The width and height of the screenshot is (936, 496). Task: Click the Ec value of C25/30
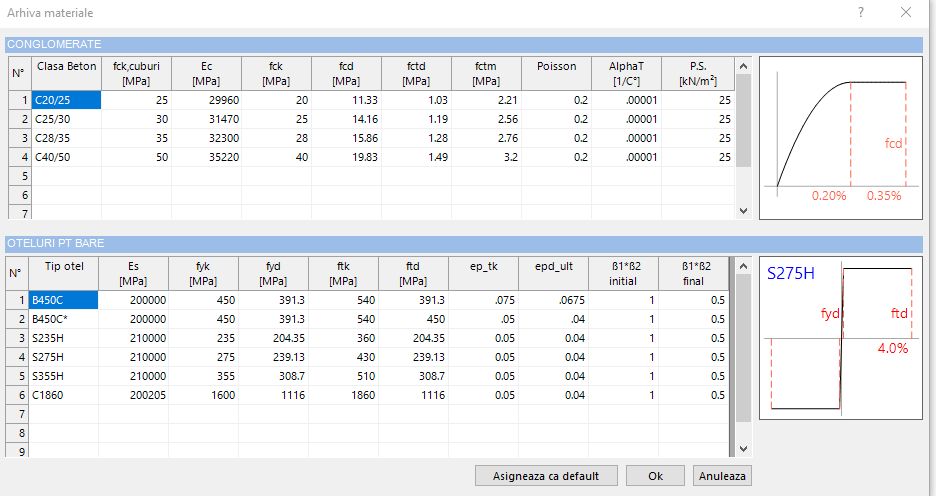coord(206,118)
